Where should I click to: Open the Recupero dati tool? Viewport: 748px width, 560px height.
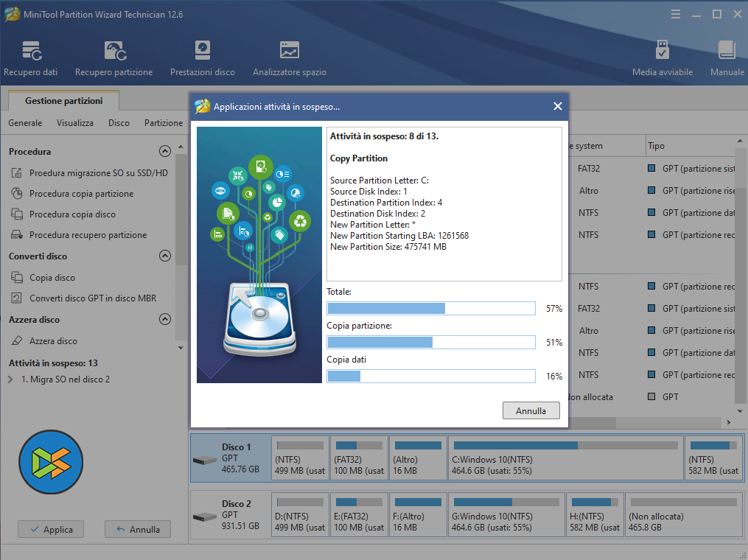coord(31,58)
